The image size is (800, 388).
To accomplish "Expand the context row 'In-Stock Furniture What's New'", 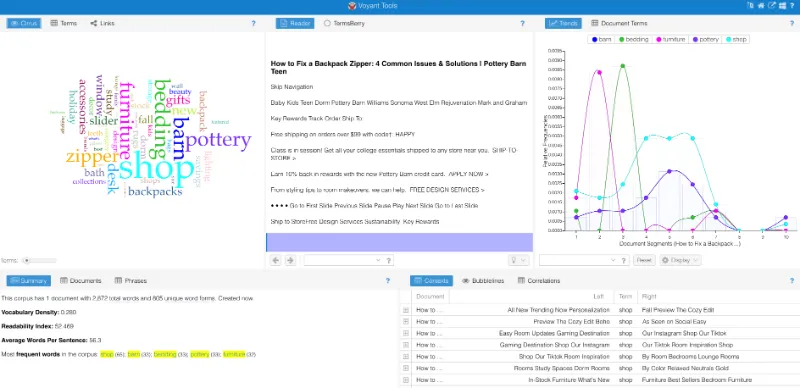I will pyautogui.click(x=406, y=380).
